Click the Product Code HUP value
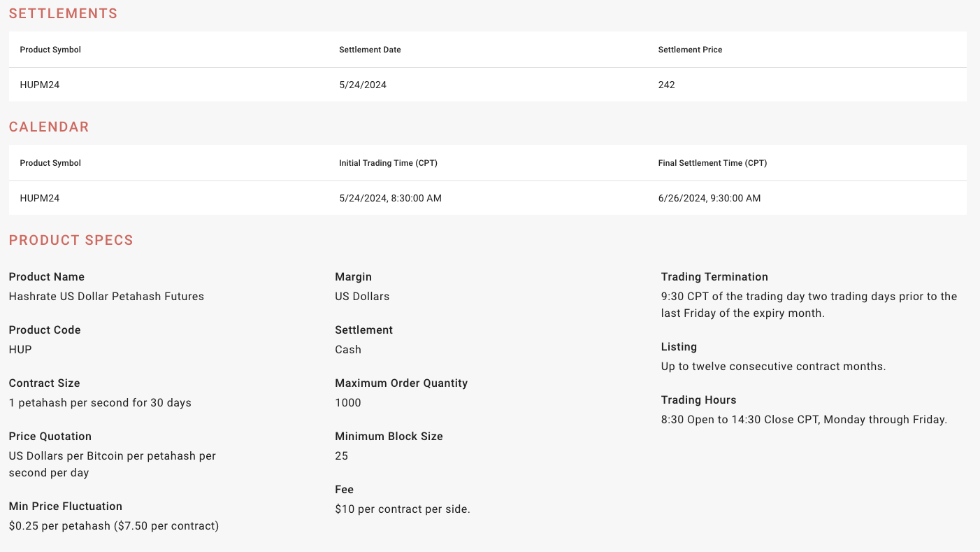This screenshot has height=552, width=980. coord(19,349)
